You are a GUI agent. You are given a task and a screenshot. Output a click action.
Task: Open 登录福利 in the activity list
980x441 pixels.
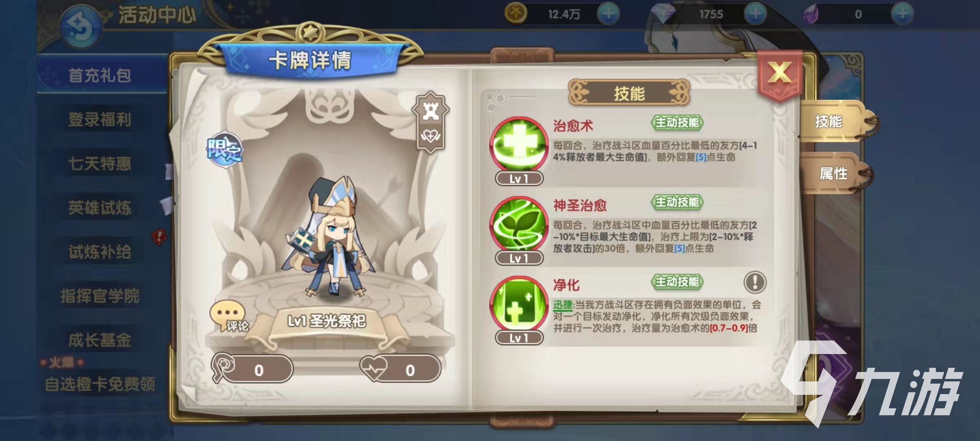tap(100, 120)
